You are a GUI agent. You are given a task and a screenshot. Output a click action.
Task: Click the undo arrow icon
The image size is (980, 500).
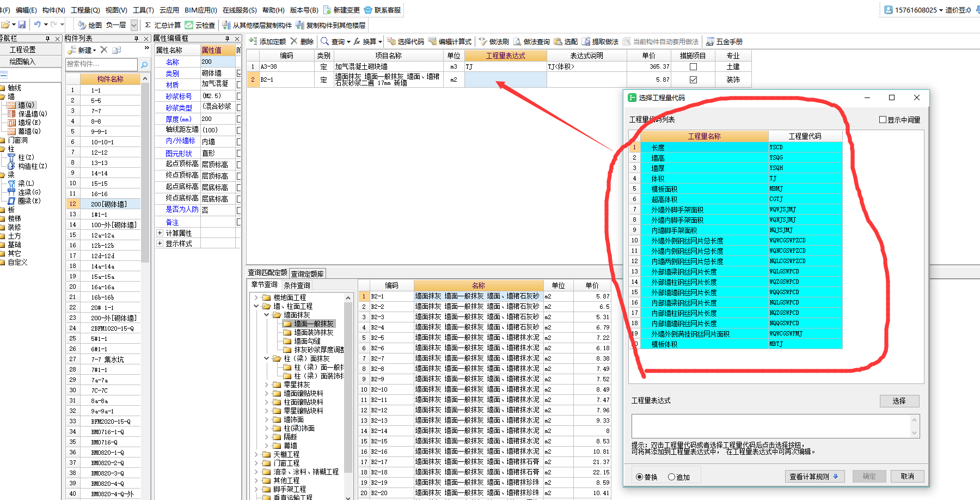[x=37, y=25]
